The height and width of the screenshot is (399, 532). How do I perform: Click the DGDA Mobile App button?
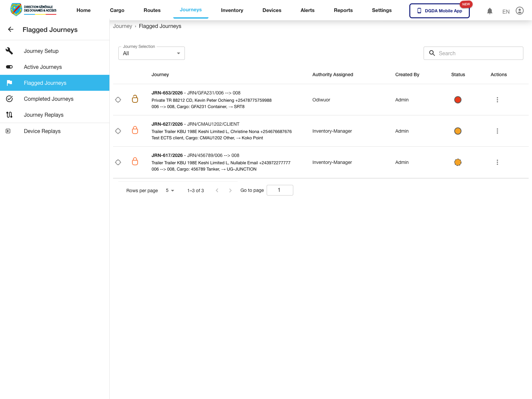[439, 11]
